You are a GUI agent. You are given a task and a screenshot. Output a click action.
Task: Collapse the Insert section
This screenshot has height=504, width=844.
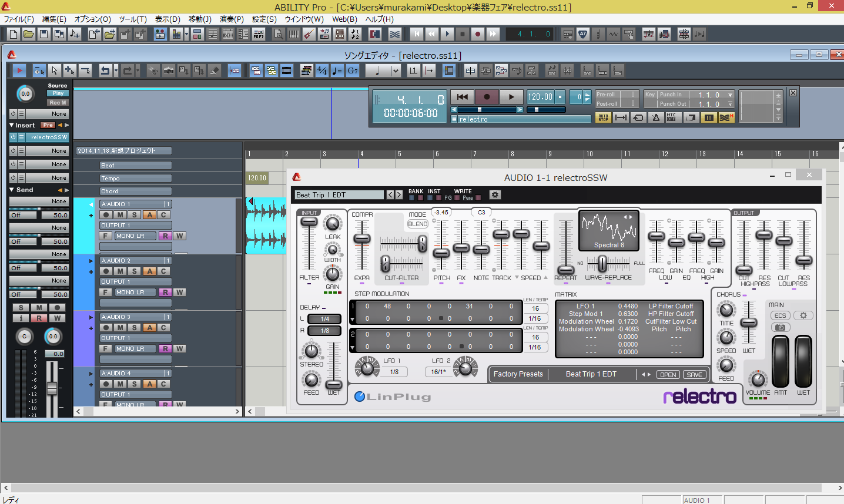pos(12,125)
